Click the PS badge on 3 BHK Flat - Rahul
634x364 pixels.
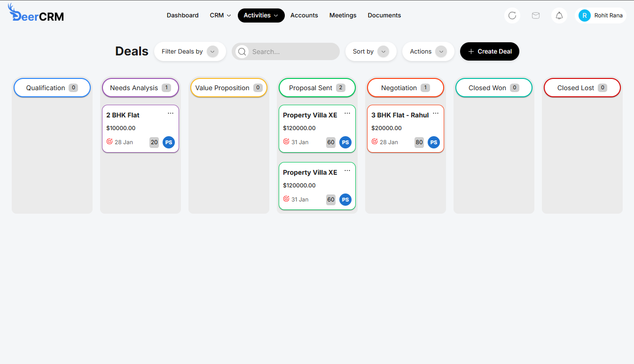pyautogui.click(x=433, y=142)
